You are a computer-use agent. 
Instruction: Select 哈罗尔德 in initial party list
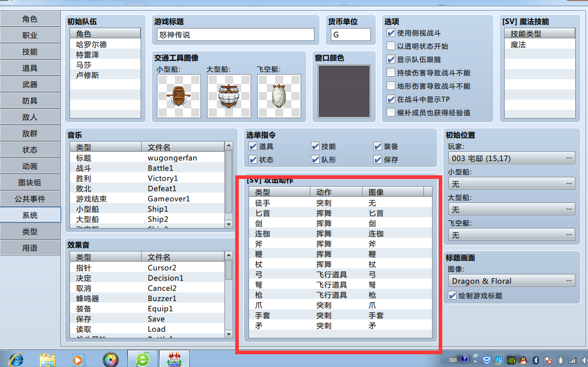click(105, 44)
